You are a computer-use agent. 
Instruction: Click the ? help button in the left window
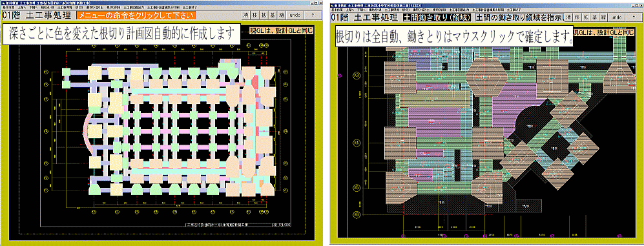click(x=313, y=15)
